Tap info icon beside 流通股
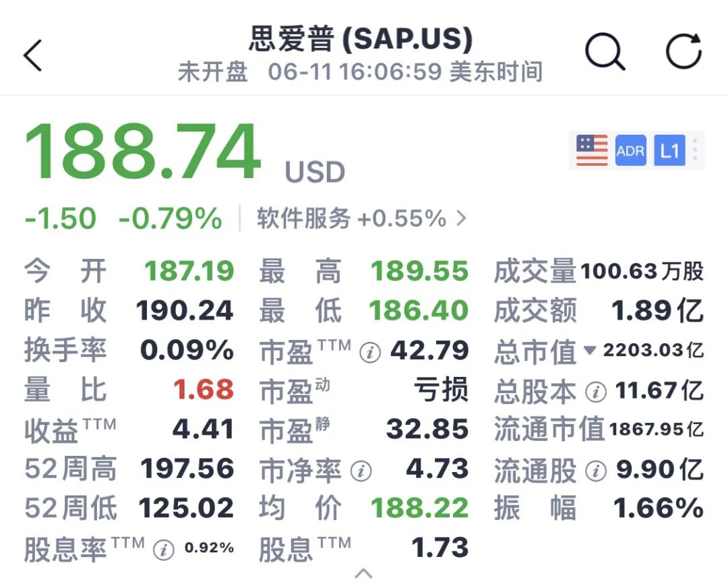 [595, 471]
